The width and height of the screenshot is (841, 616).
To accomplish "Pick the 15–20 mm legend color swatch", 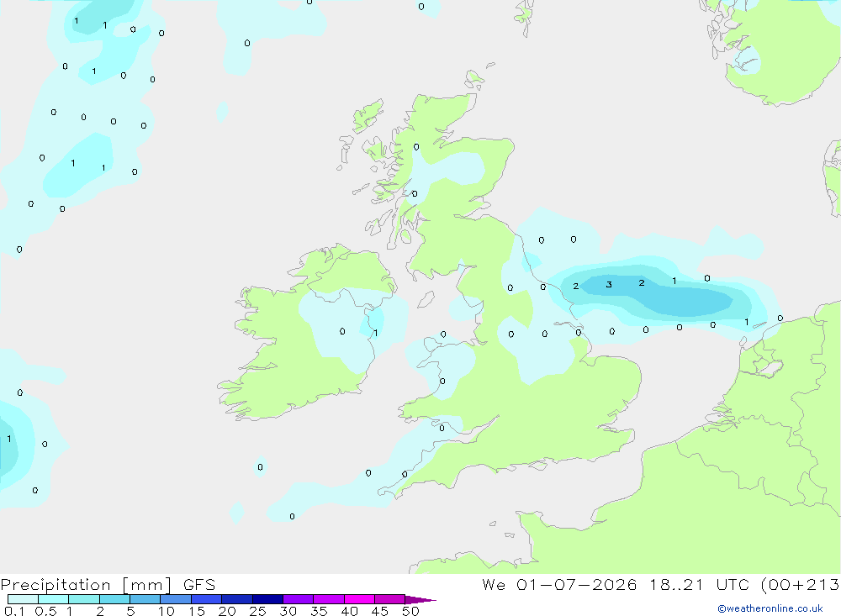I will click(x=206, y=599).
